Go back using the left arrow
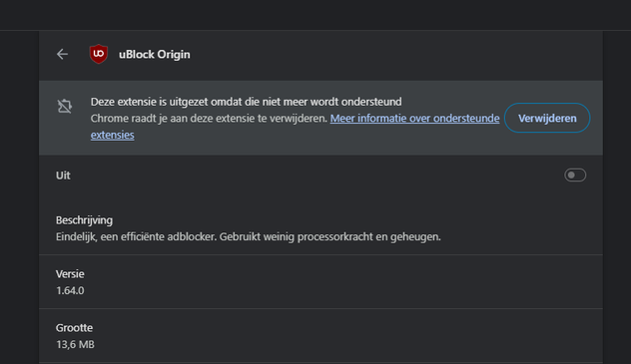631x364 pixels. [62, 54]
